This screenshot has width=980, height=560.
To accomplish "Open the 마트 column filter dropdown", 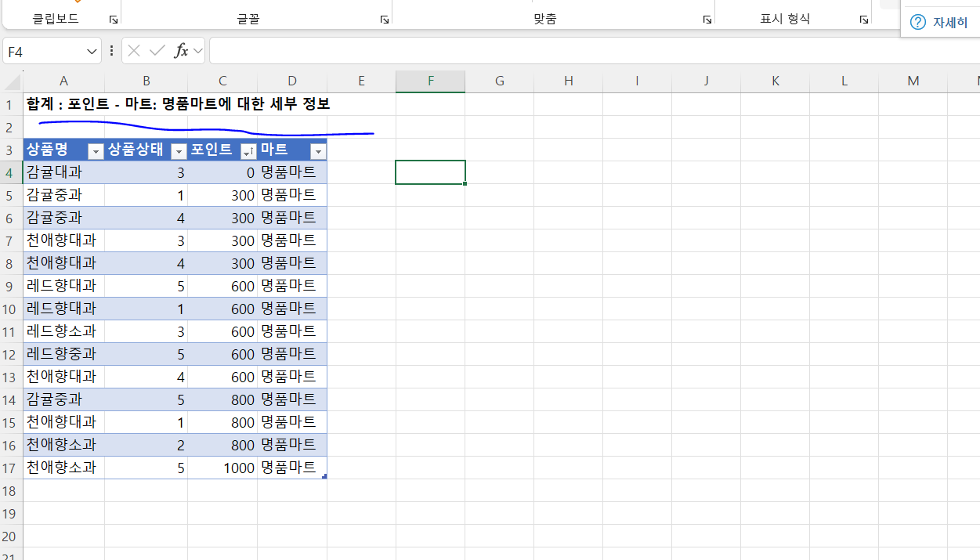I will (x=318, y=151).
